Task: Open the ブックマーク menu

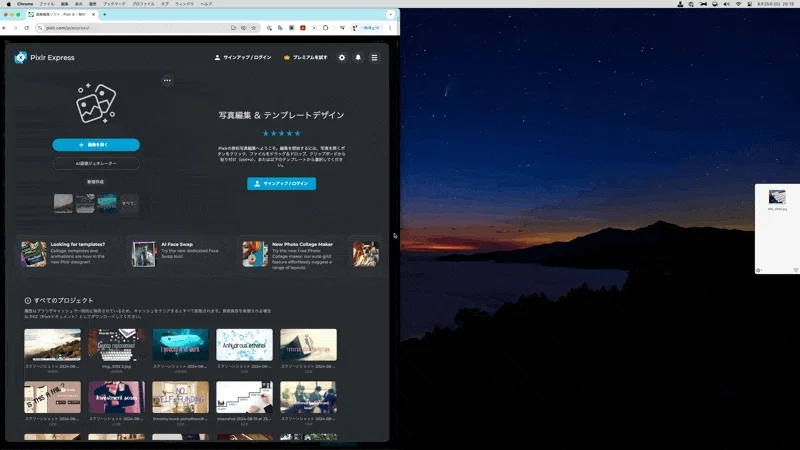Action: point(114,4)
